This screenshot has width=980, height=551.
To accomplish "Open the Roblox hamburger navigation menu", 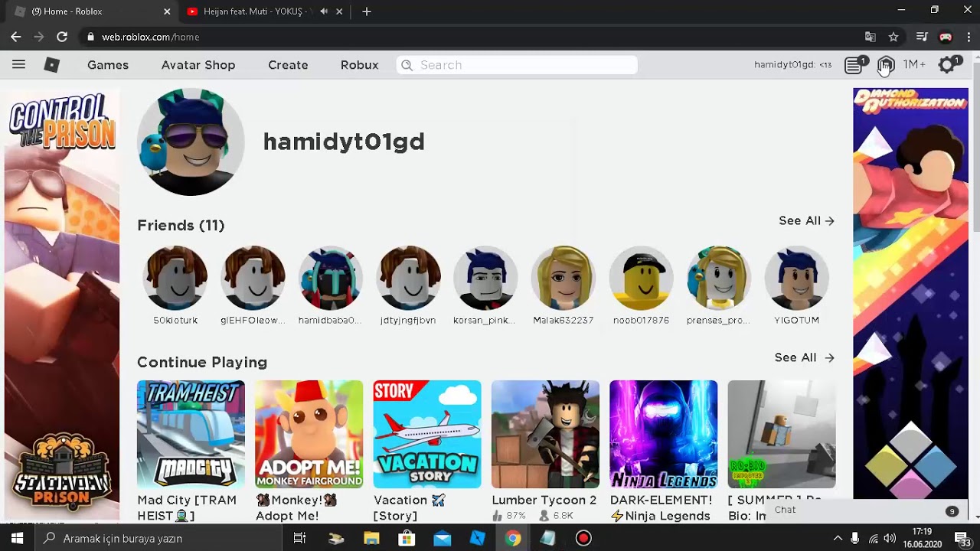I will pyautogui.click(x=18, y=65).
